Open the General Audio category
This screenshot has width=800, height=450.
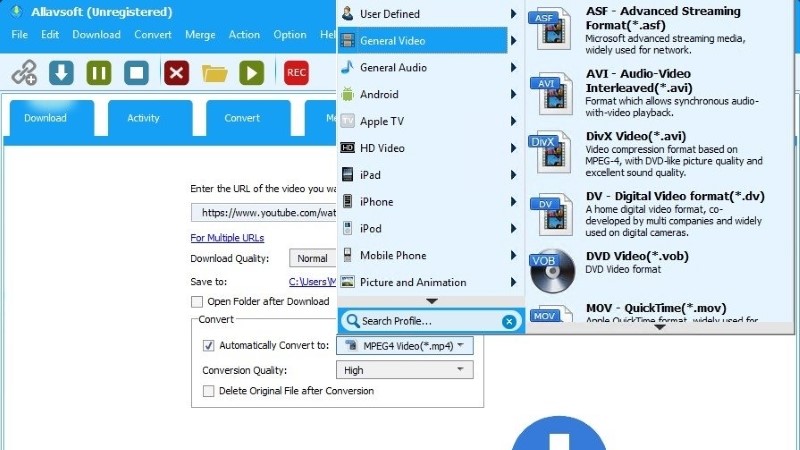430,67
